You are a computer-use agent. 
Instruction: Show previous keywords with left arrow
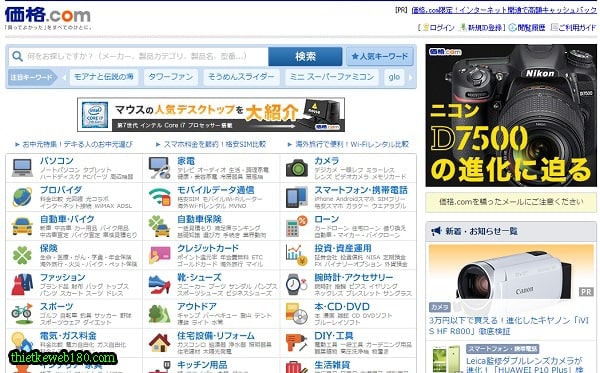pyautogui.click(x=64, y=77)
